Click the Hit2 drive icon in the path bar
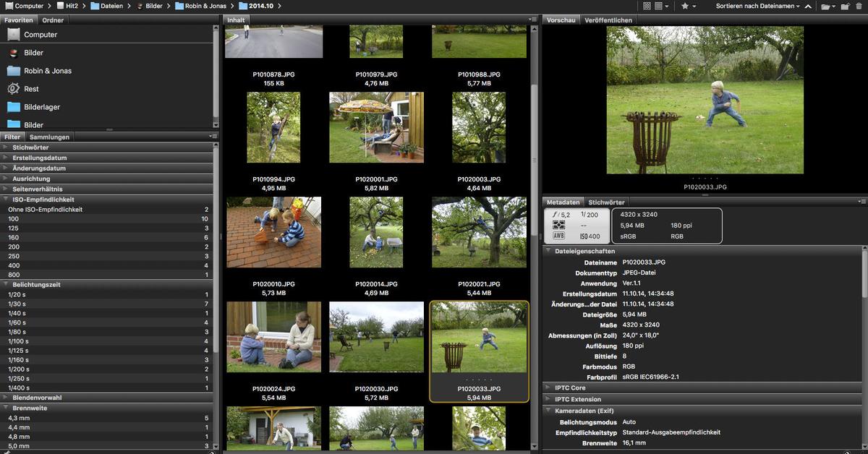Image resolution: width=868 pixels, height=454 pixels. [61, 6]
